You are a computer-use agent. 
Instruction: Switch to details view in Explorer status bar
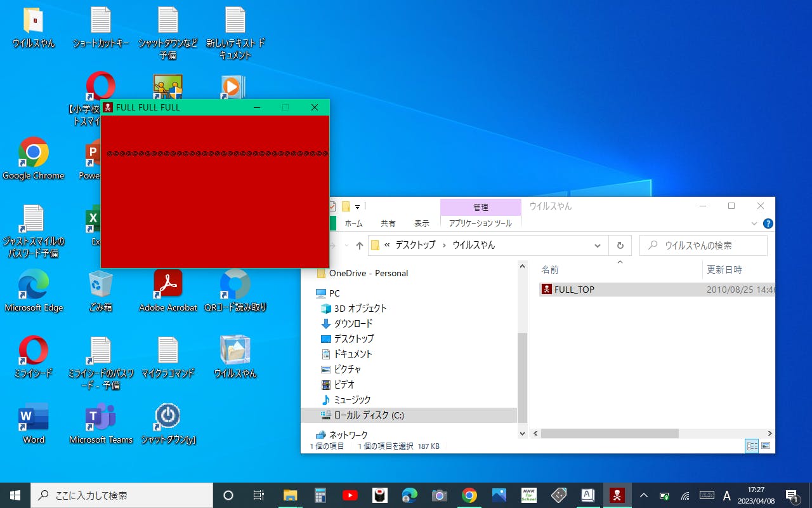pyautogui.click(x=752, y=446)
